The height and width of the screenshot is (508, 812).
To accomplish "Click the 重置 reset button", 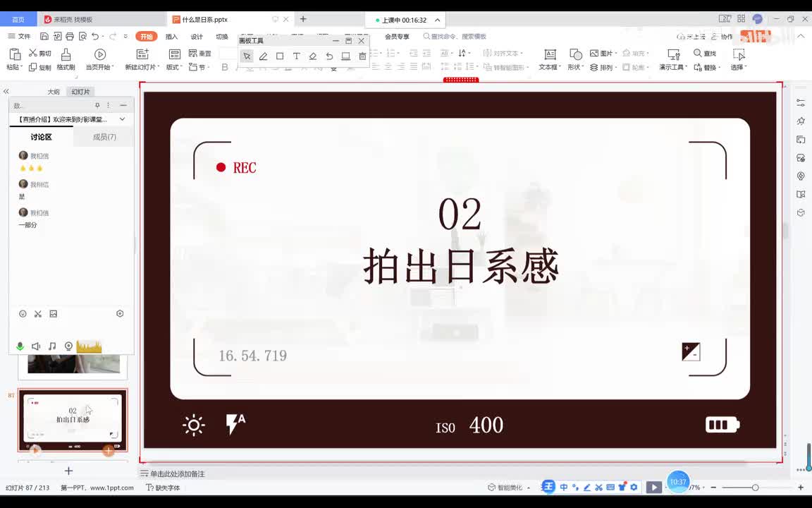I will [200, 53].
